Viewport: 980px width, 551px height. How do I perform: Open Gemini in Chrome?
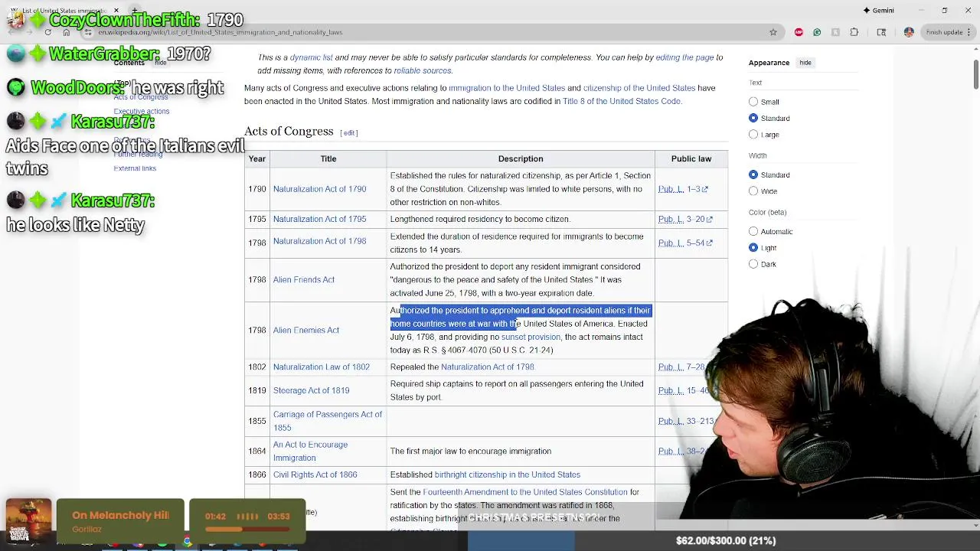click(878, 10)
